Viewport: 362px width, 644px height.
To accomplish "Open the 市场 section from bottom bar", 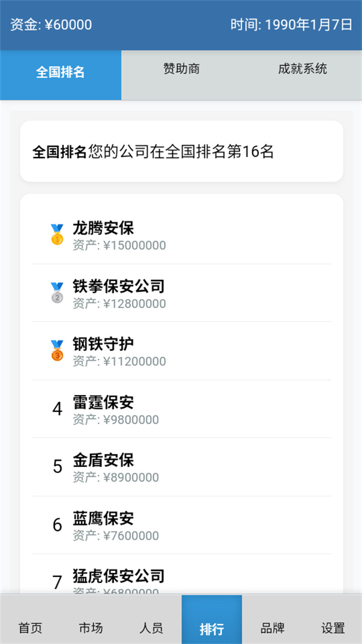I will point(91,628).
